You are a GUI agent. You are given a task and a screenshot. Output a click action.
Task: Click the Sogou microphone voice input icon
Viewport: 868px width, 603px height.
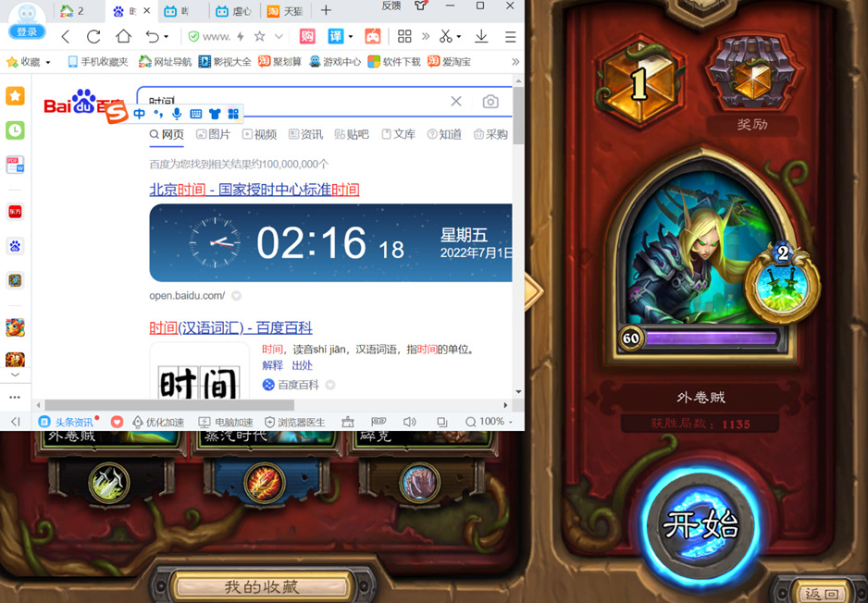[x=177, y=114]
